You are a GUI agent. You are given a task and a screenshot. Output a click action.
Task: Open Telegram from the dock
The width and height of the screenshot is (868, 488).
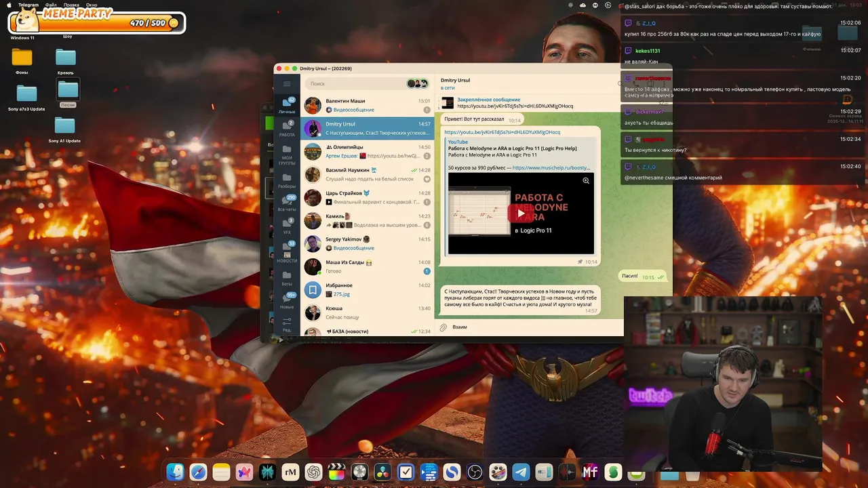coord(521,472)
